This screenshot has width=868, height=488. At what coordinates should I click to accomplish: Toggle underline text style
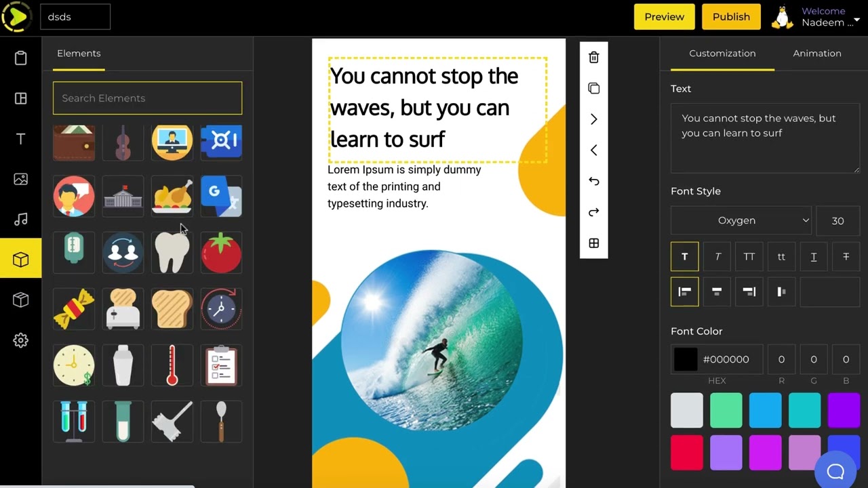pyautogui.click(x=813, y=257)
